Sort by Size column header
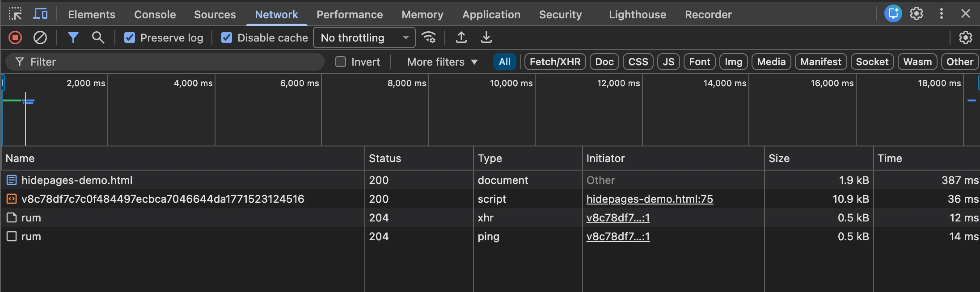Screen dimensions: 980x292 click(x=819, y=159)
